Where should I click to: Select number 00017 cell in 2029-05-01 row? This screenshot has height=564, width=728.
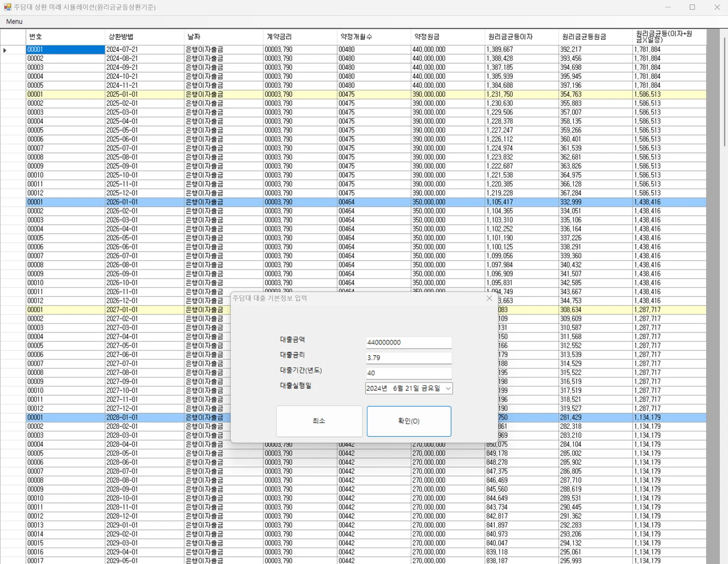point(65,560)
